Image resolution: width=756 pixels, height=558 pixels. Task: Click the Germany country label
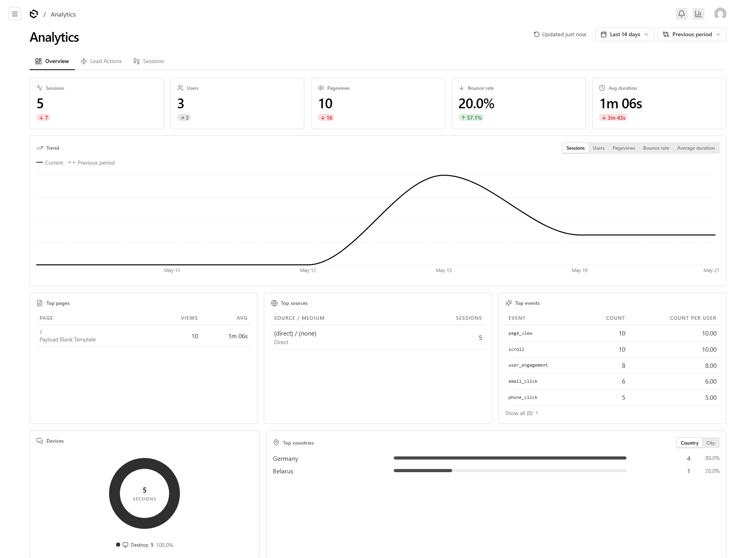(285, 458)
